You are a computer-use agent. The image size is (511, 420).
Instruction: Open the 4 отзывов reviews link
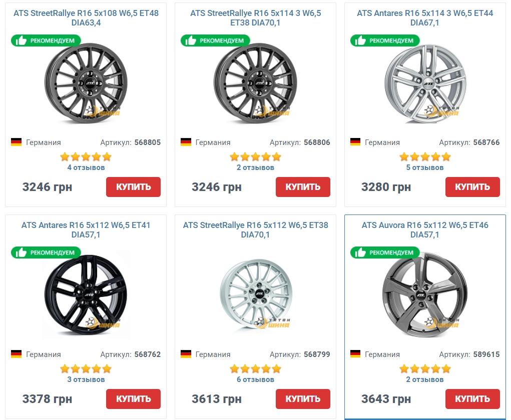coord(86,167)
